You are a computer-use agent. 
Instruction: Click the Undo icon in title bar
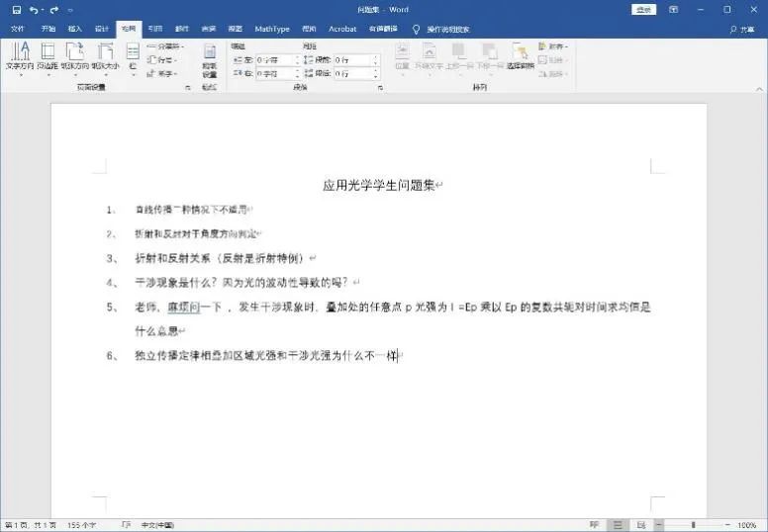coord(35,10)
